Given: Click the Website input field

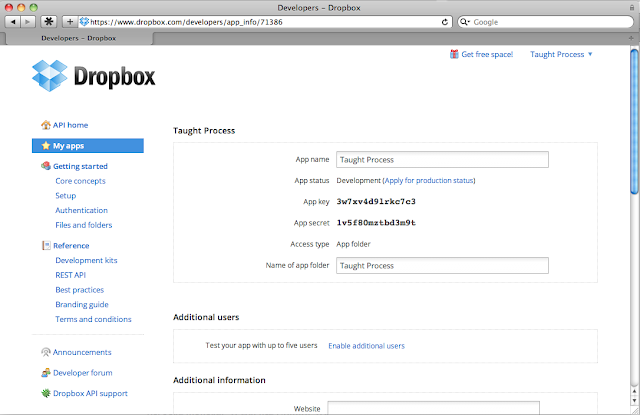Looking at the screenshot, I should pyautogui.click(x=433, y=408).
